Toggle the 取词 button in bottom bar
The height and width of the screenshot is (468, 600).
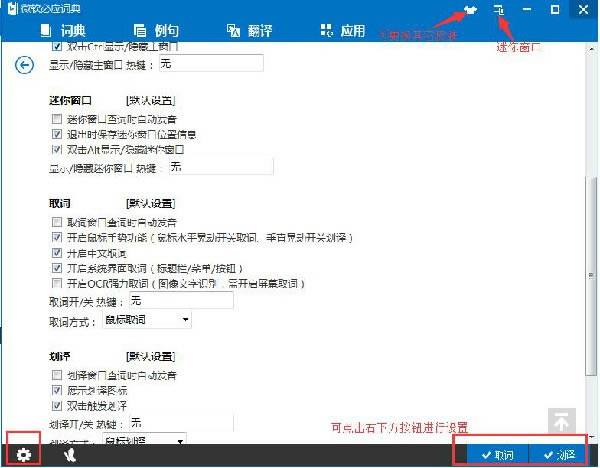pos(497,455)
